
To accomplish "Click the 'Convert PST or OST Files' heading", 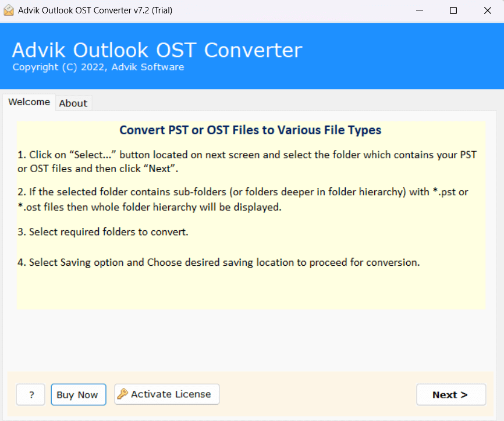I will pyautogui.click(x=250, y=130).
